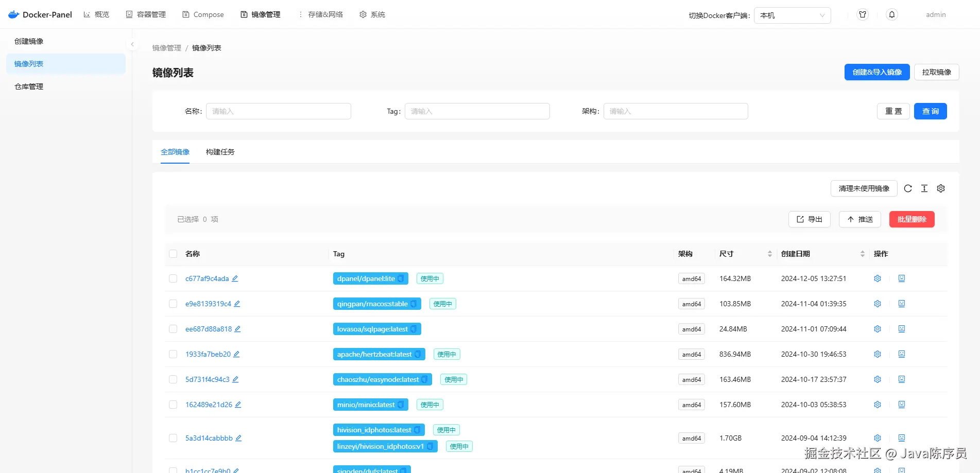Sort table by 尺寸 column arrows

pos(770,254)
